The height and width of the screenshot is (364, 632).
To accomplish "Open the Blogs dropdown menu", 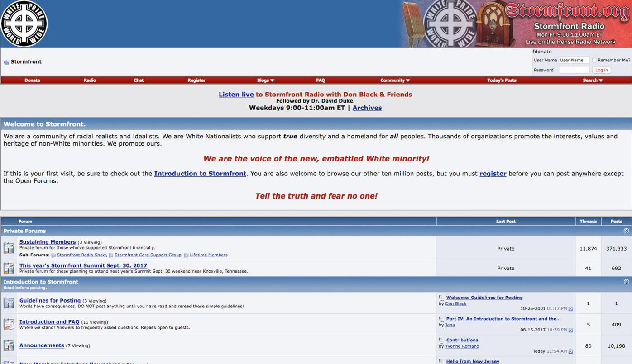I will click(x=266, y=80).
